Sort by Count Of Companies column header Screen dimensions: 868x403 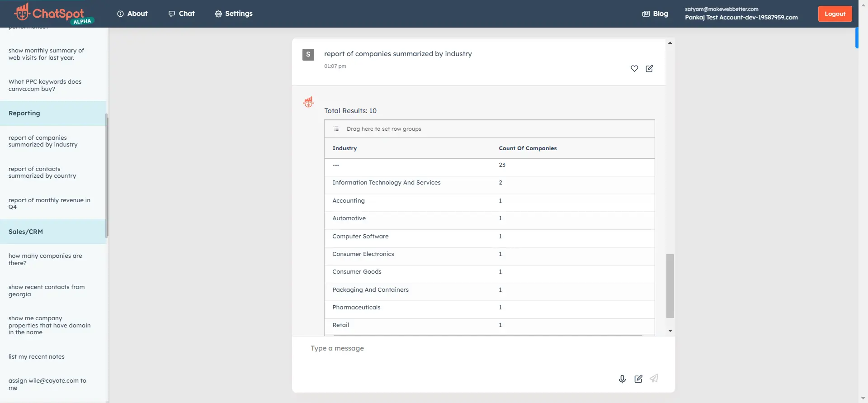(528, 148)
